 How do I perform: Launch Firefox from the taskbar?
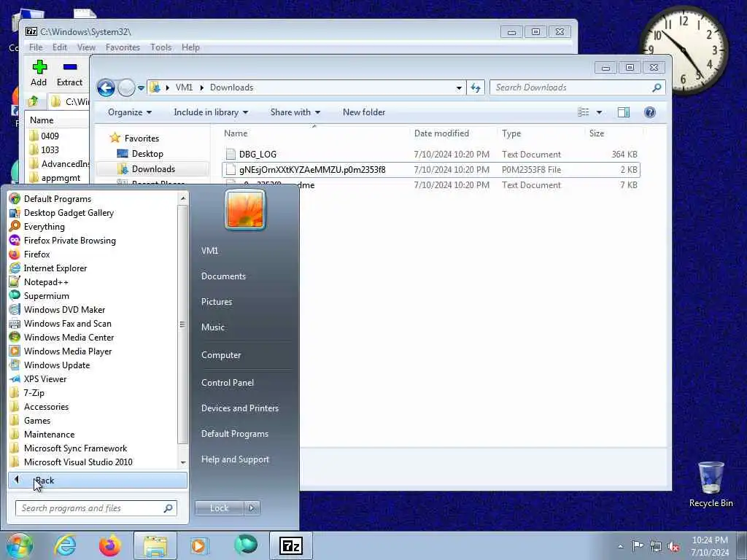point(110,545)
